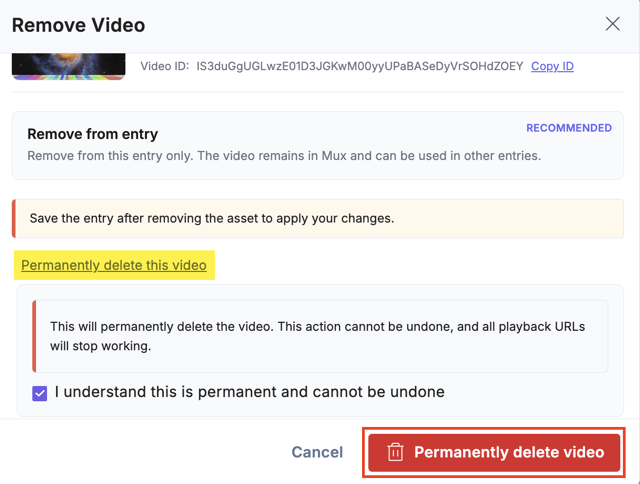Select the RECOMMENDED badge label
Image resolution: width=640 pixels, height=484 pixels.
pos(569,128)
